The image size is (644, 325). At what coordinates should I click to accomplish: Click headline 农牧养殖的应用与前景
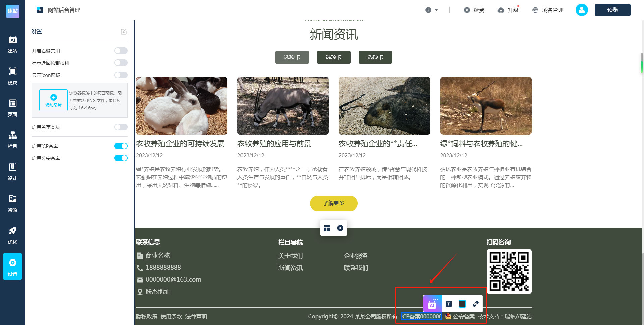[274, 144]
